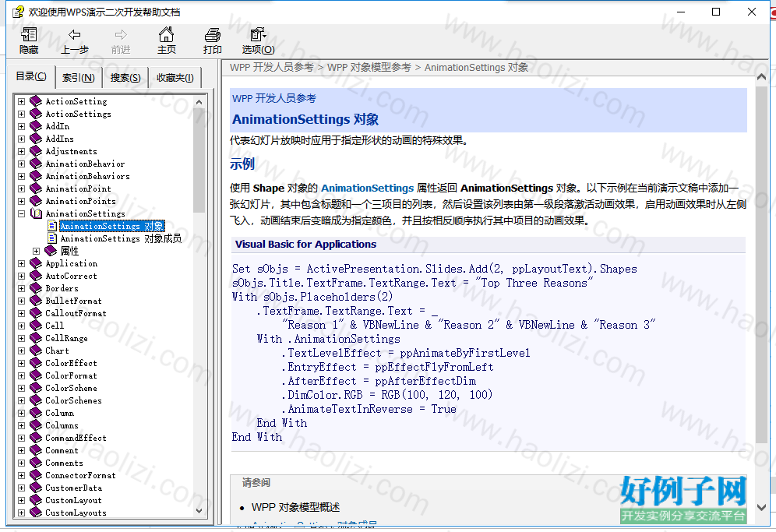
Task: Click the Hide (隐藏) toolbar icon
Action: pos(29,34)
